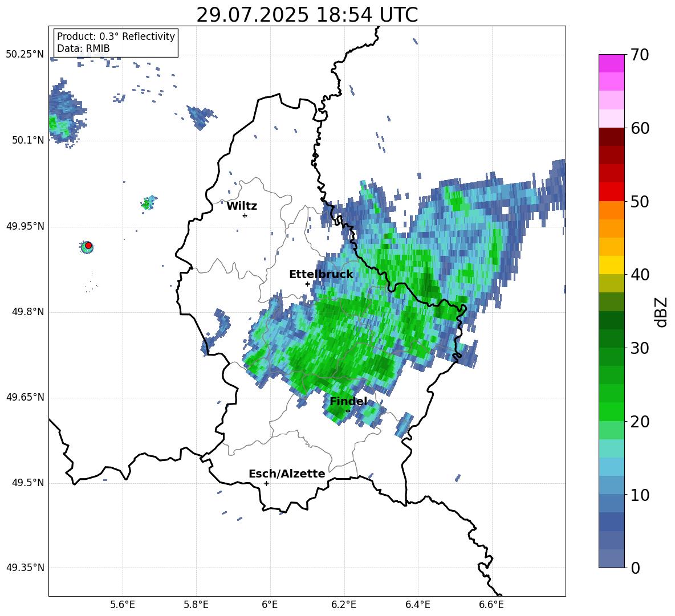
Task: Click the 49.8°N latitude label
Action: [28, 312]
